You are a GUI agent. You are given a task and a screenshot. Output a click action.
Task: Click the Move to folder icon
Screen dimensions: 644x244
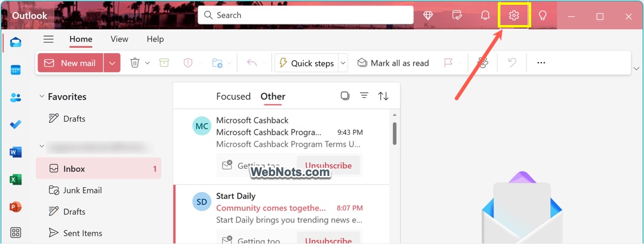(217, 63)
